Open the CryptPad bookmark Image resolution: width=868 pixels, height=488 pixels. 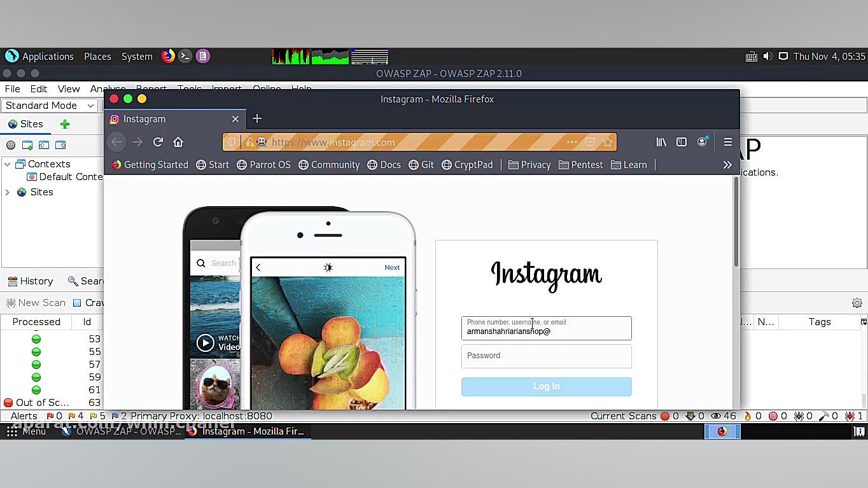(x=467, y=165)
